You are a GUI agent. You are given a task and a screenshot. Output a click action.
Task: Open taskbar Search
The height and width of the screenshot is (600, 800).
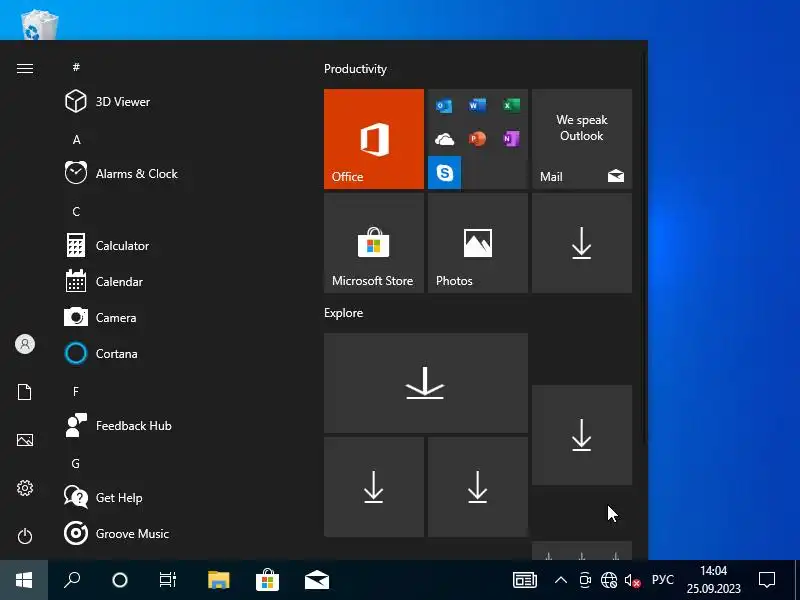pos(72,580)
